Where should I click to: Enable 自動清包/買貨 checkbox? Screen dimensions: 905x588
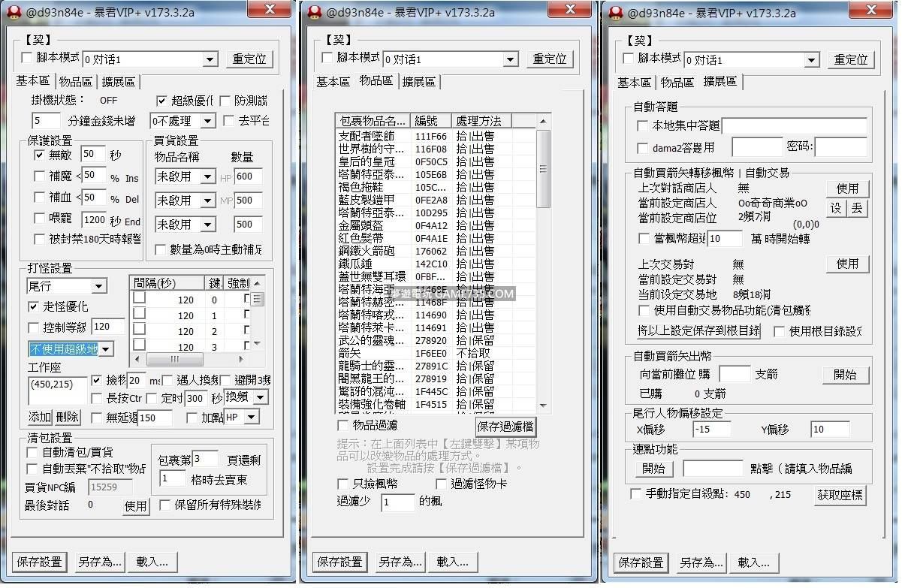pyautogui.click(x=32, y=452)
